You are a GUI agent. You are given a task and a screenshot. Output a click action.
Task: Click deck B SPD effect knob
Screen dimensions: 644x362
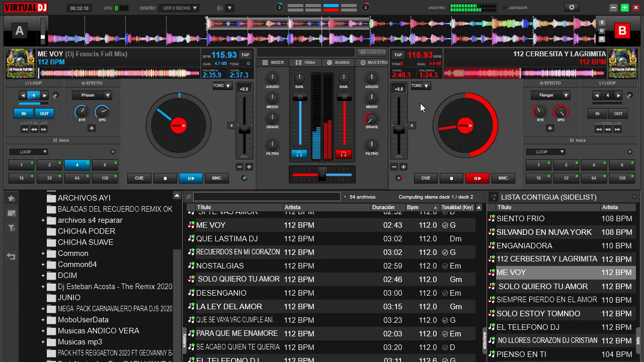click(x=560, y=112)
